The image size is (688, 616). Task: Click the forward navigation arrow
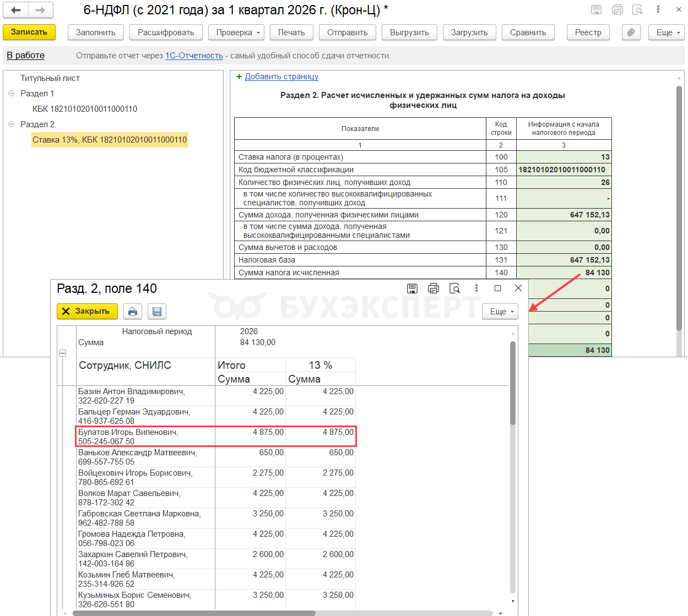[40, 10]
